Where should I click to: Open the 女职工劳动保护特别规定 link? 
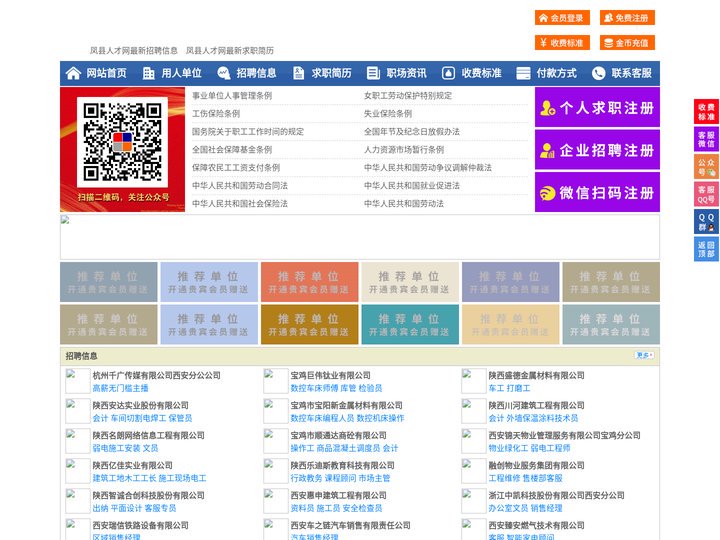coord(408,96)
